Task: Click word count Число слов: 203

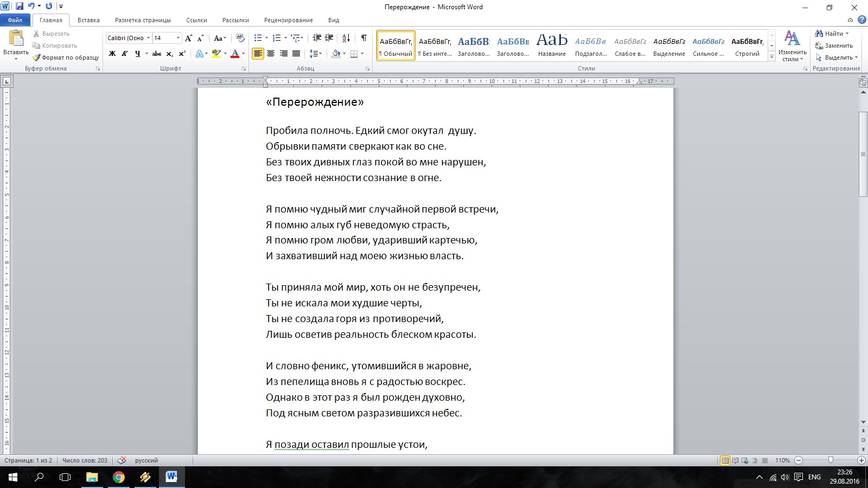Action: [x=85, y=460]
